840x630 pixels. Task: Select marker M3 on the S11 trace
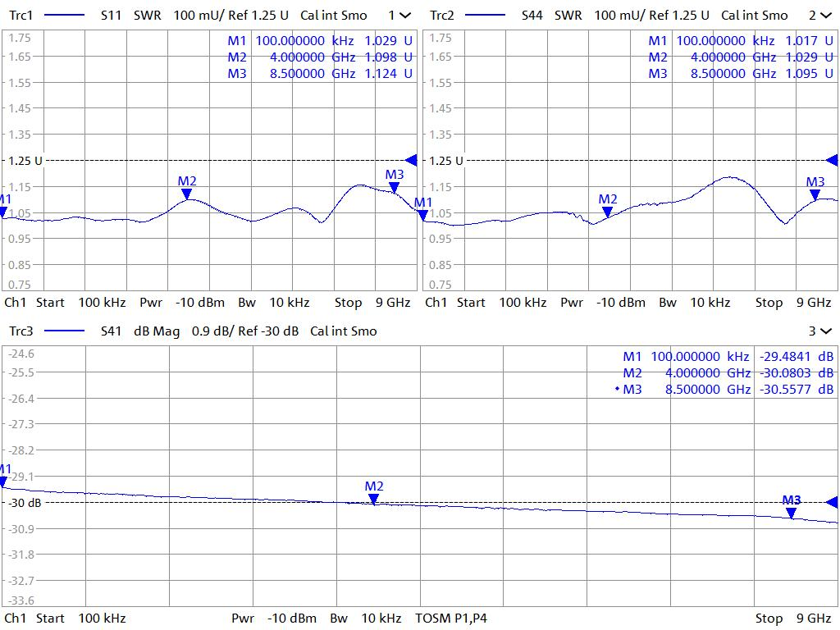(x=394, y=187)
